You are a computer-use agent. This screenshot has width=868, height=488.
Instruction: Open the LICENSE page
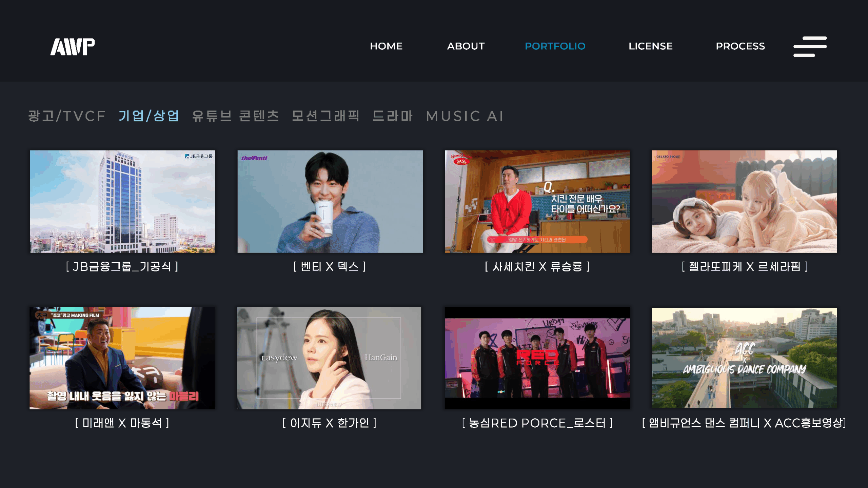click(650, 46)
